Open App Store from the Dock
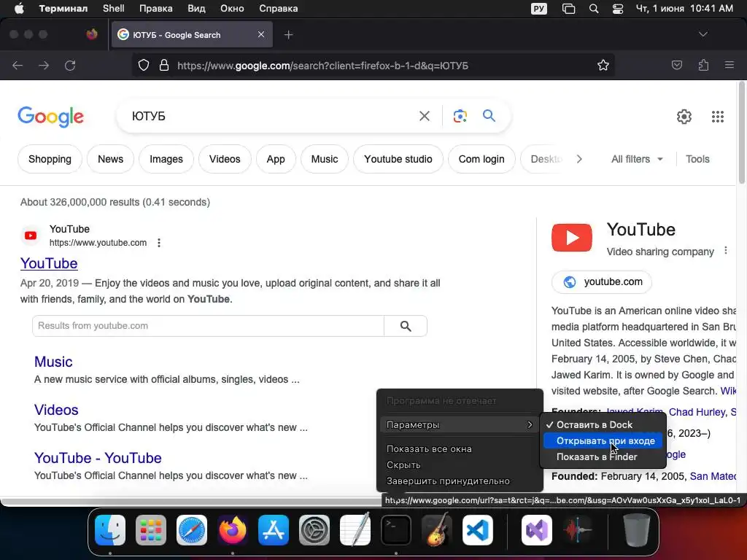 (x=274, y=530)
